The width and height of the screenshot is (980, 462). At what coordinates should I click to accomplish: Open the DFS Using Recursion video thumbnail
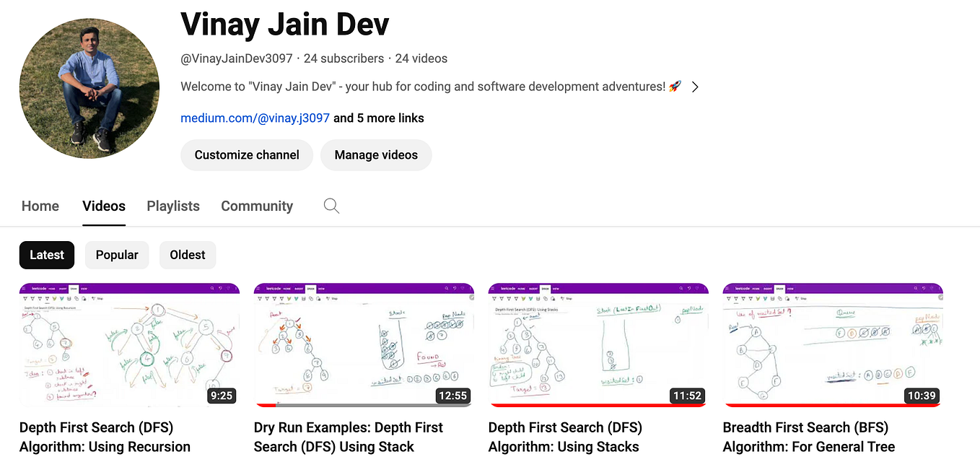[x=129, y=344]
